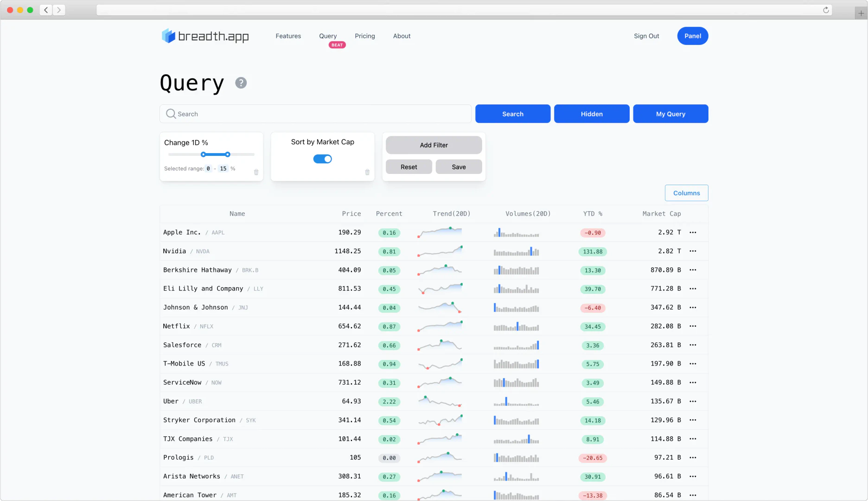Go to the Pricing page
Screen dimensions: 868x501
tap(365, 36)
